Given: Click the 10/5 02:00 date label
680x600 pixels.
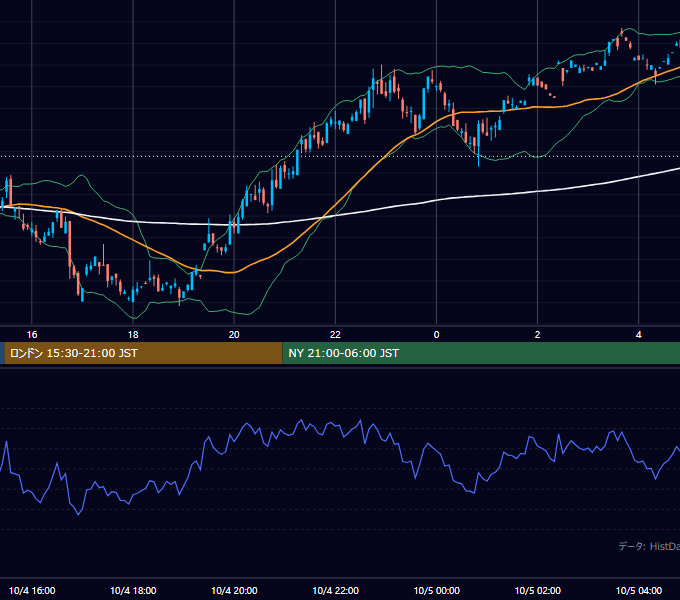Looking at the screenshot, I should [x=537, y=590].
